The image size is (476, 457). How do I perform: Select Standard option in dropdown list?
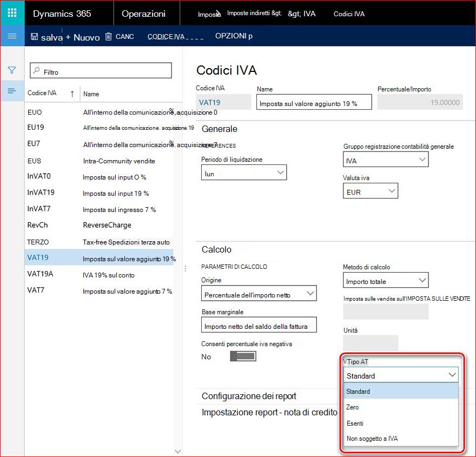(x=400, y=391)
